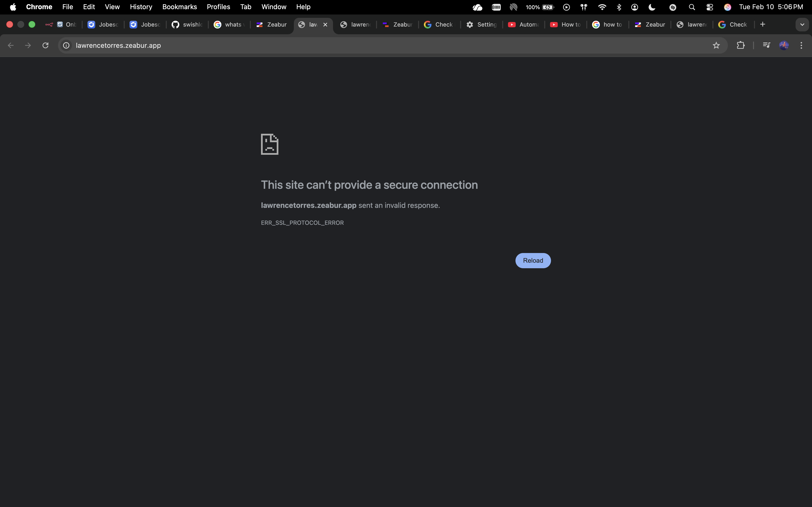Switch to the Settings tab
This screenshot has width=812, height=507.
pos(481,24)
